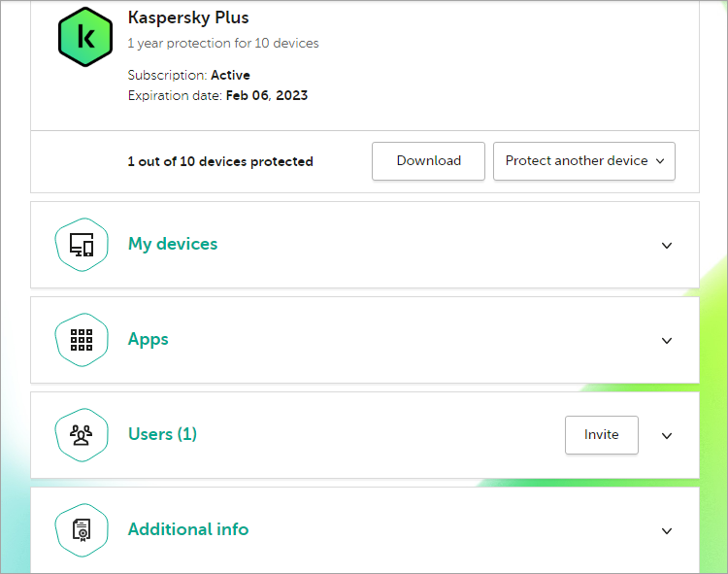Image resolution: width=728 pixels, height=574 pixels.
Task: Click the Additional info certificate icon
Action: point(82,530)
